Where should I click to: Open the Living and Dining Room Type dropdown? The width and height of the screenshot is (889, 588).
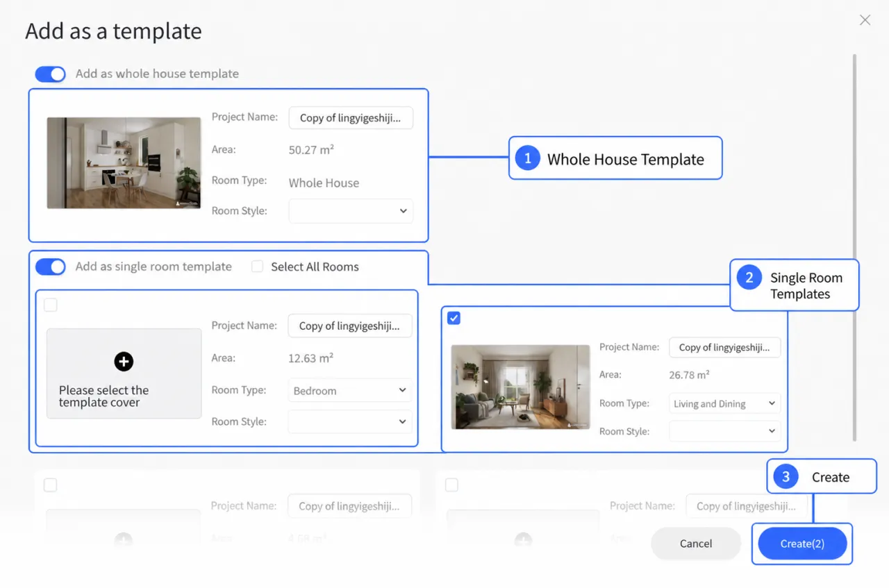(x=724, y=403)
